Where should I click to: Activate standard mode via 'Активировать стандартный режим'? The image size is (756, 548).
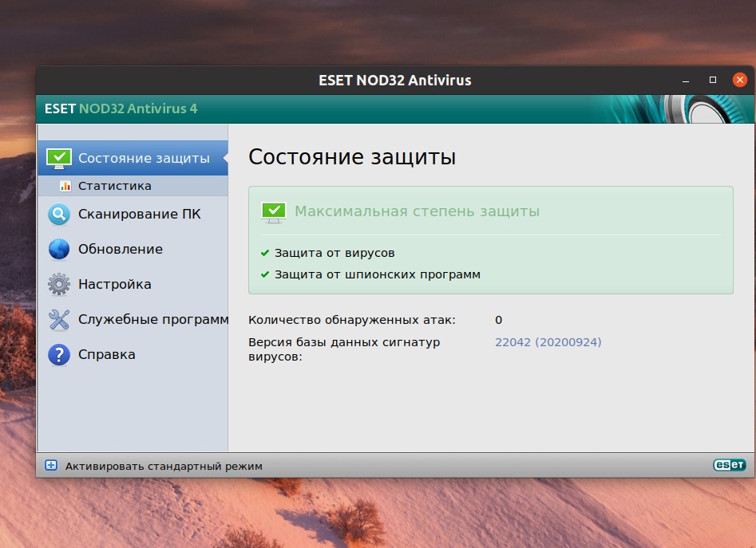(x=164, y=466)
